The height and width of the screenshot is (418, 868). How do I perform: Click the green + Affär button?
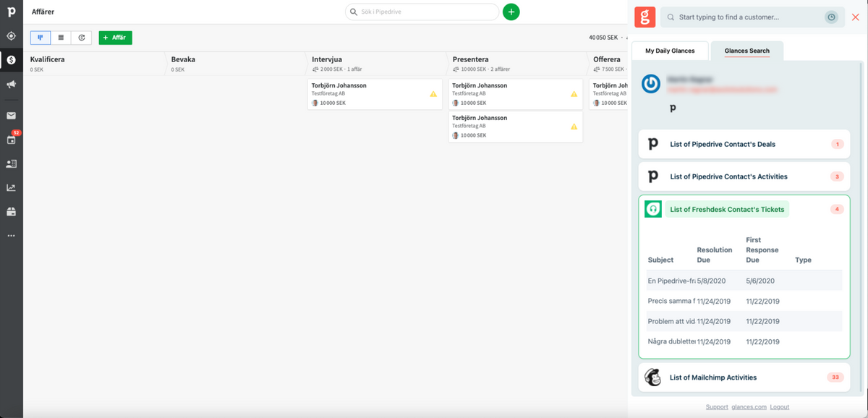(116, 38)
